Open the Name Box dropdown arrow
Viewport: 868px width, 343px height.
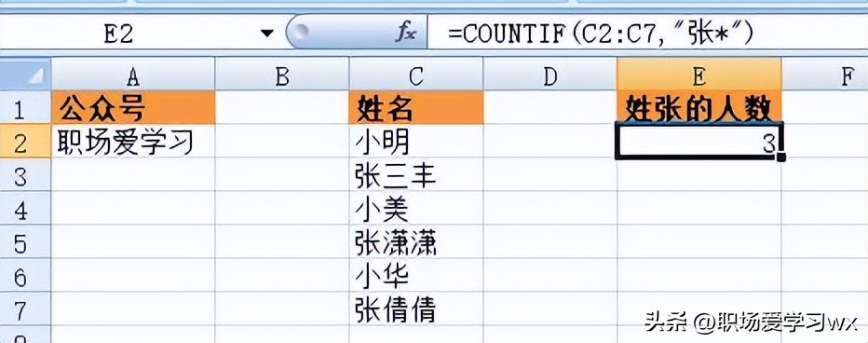(x=267, y=34)
